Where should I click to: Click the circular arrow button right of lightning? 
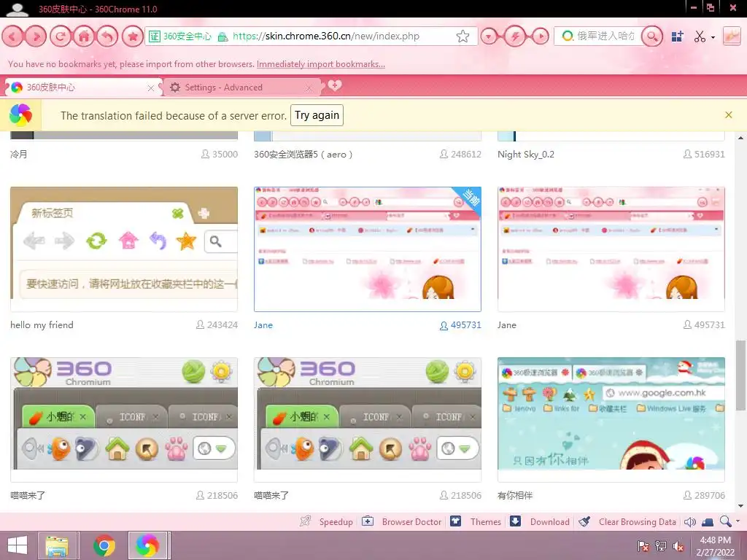pyautogui.click(x=541, y=36)
